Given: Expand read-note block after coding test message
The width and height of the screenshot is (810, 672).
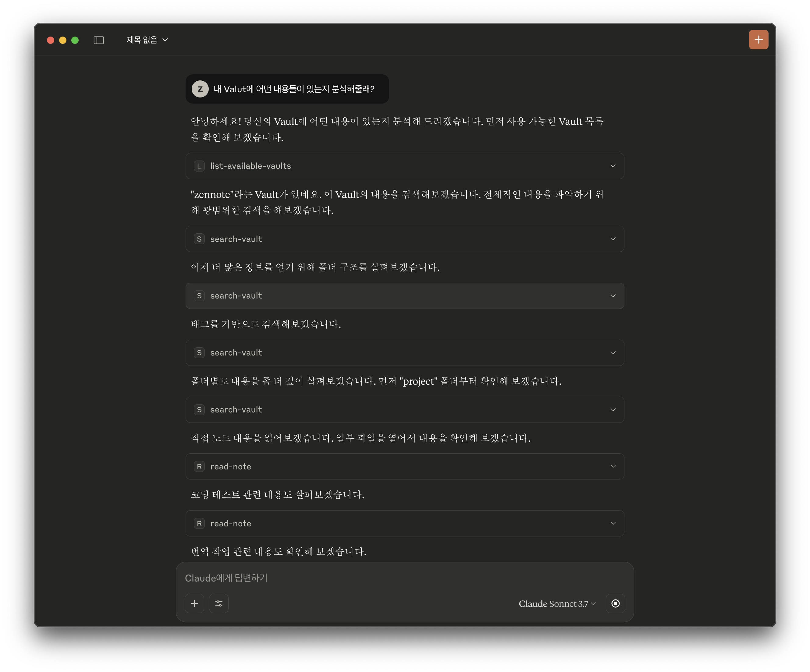Looking at the screenshot, I should pos(405,524).
